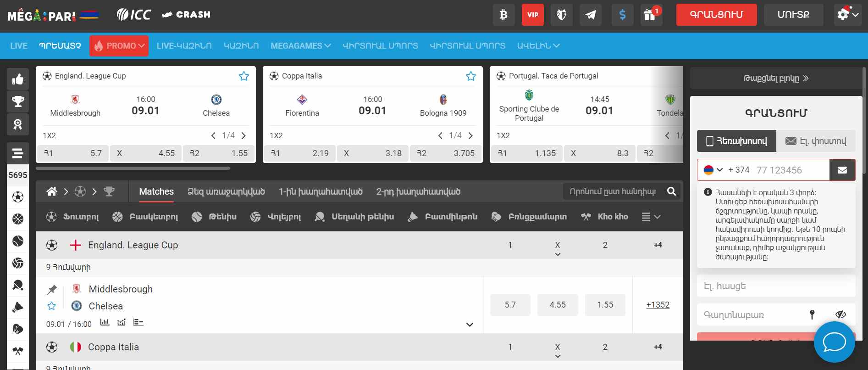Open country code flag dropdown

click(713, 170)
